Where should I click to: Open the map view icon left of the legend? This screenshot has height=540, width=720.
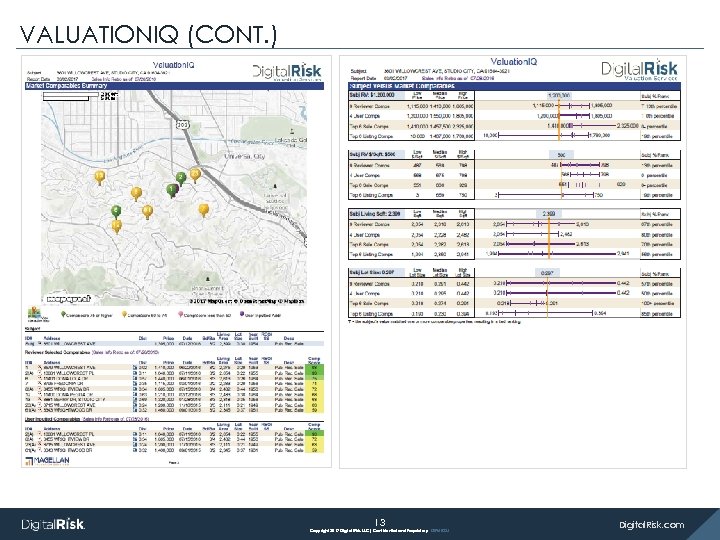[x=35, y=314]
